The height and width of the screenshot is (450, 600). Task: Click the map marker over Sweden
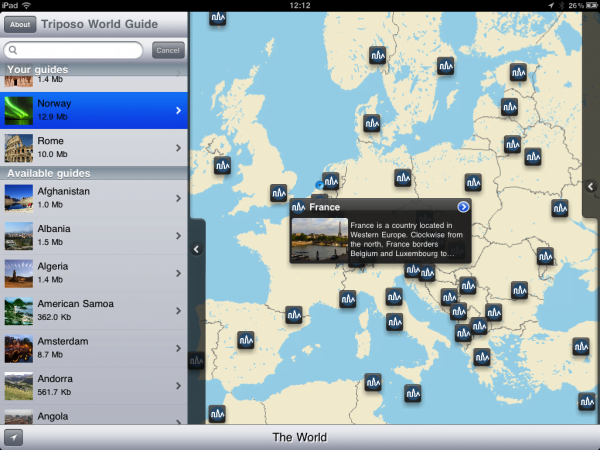[445, 66]
